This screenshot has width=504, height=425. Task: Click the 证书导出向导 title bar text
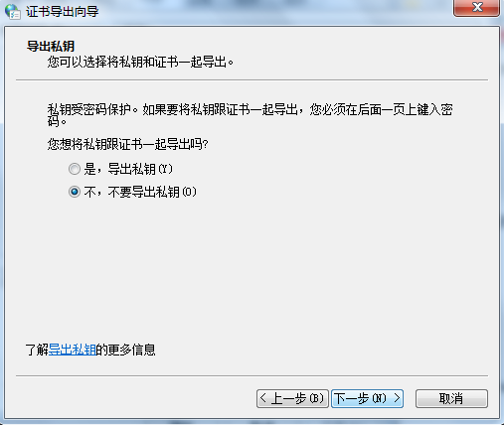(63, 12)
